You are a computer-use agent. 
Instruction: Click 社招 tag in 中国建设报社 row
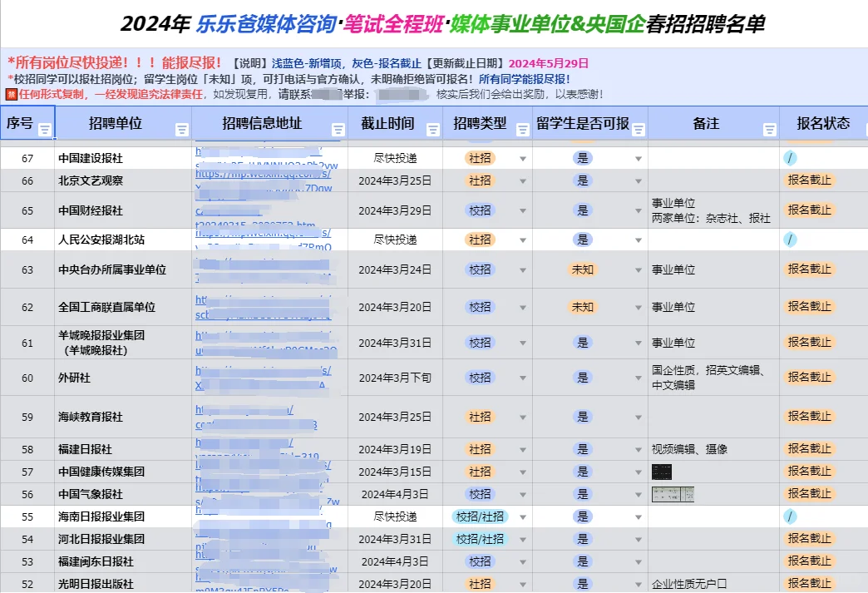480,158
